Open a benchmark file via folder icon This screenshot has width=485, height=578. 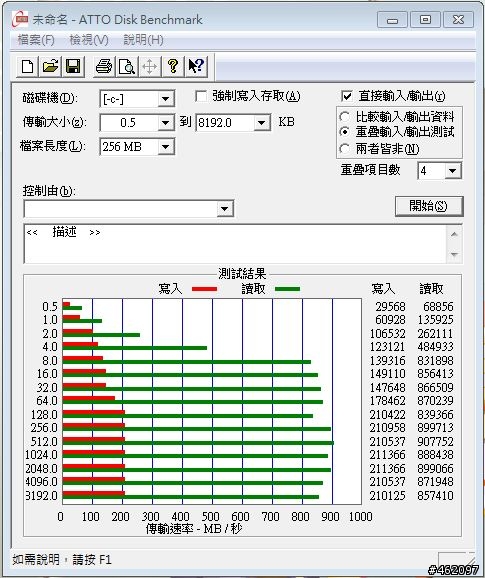tap(50, 67)
